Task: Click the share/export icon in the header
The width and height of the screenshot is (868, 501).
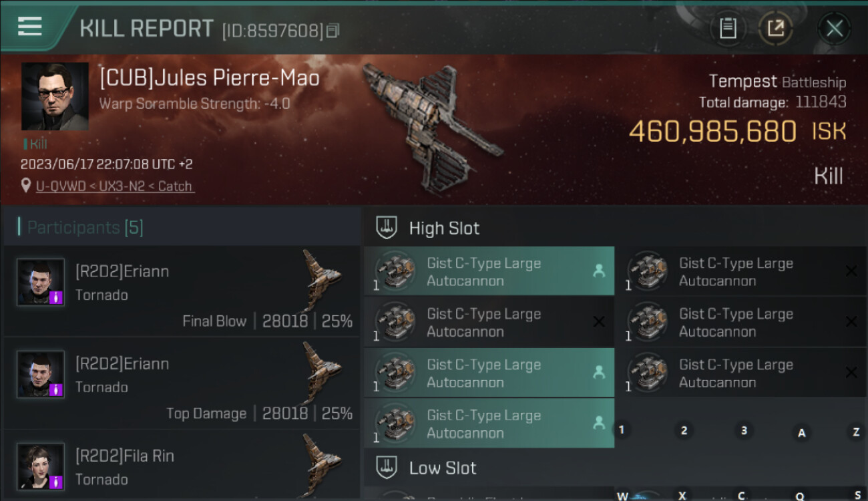Action: [x=775, y=28]
